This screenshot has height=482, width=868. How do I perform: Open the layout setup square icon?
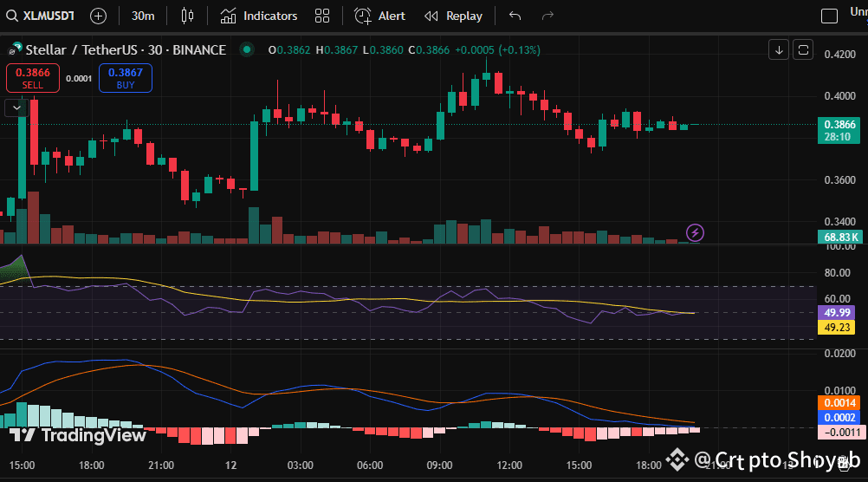(829, 16)
